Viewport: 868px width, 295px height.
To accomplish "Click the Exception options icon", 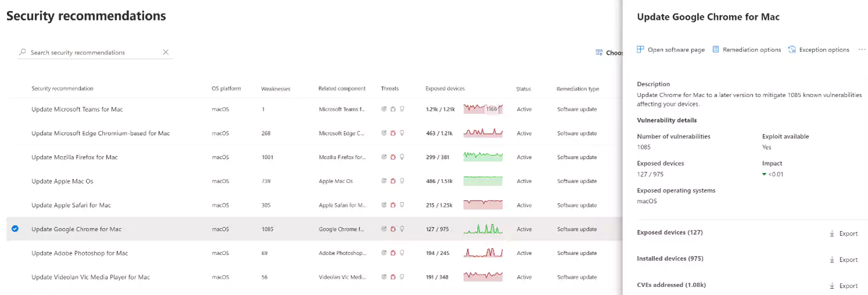I will 792,49.
